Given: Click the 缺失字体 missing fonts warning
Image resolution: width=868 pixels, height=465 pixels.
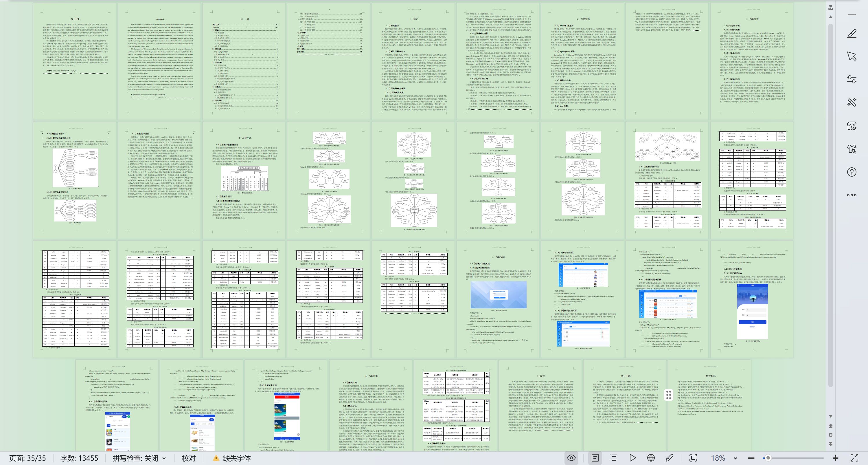Looking at the screenshot, I should (x=231, y=458).
